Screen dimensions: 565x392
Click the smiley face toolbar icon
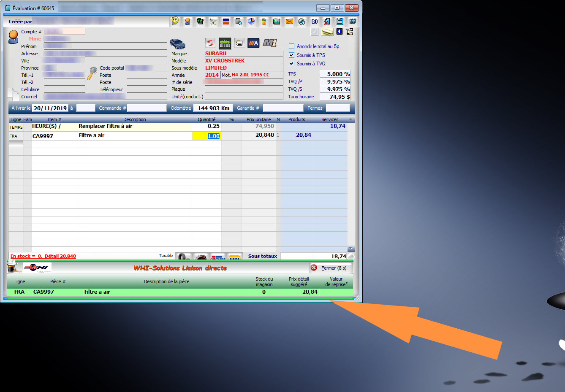(x=175, y=21)
